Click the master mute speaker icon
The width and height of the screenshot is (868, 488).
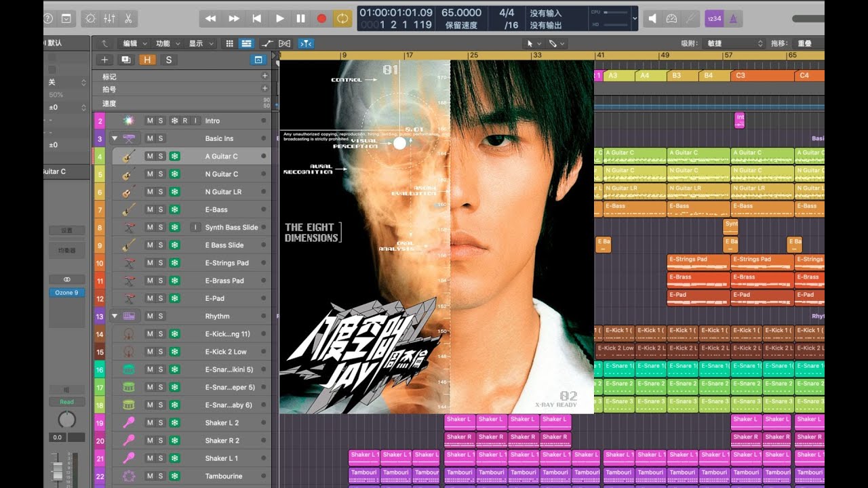point(652,18)
